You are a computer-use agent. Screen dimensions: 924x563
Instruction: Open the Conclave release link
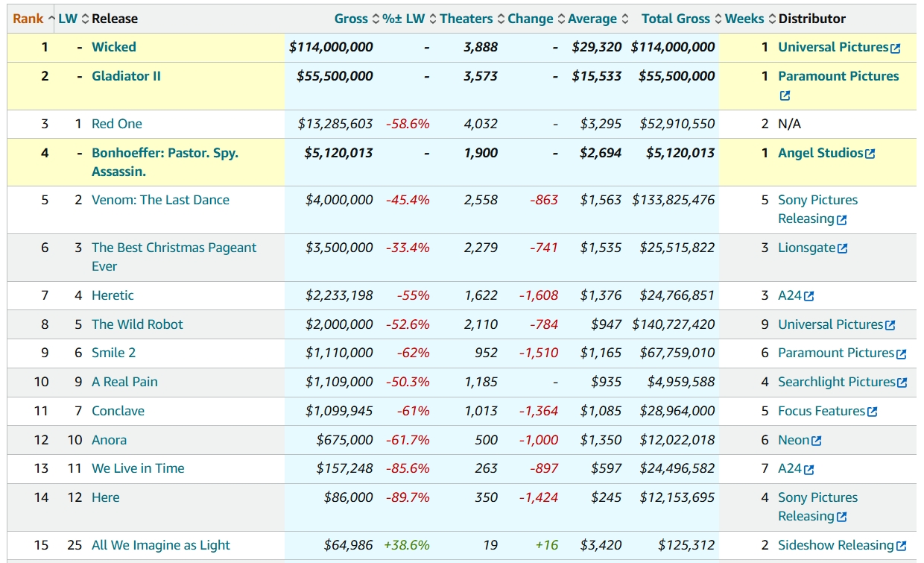coord(118,411)
